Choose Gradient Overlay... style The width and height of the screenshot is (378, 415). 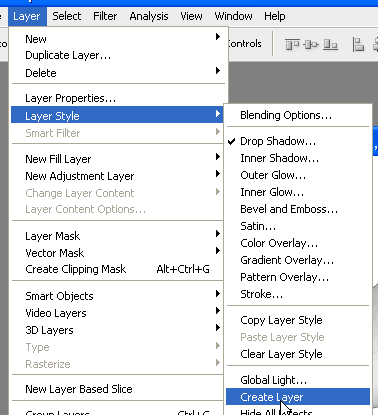coord(298,260)
